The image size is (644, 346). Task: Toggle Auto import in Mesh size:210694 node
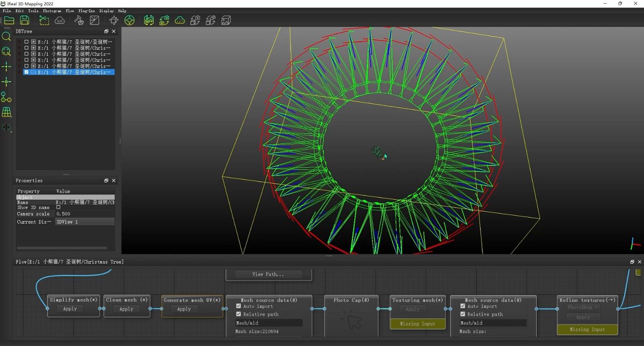[239, 306]
